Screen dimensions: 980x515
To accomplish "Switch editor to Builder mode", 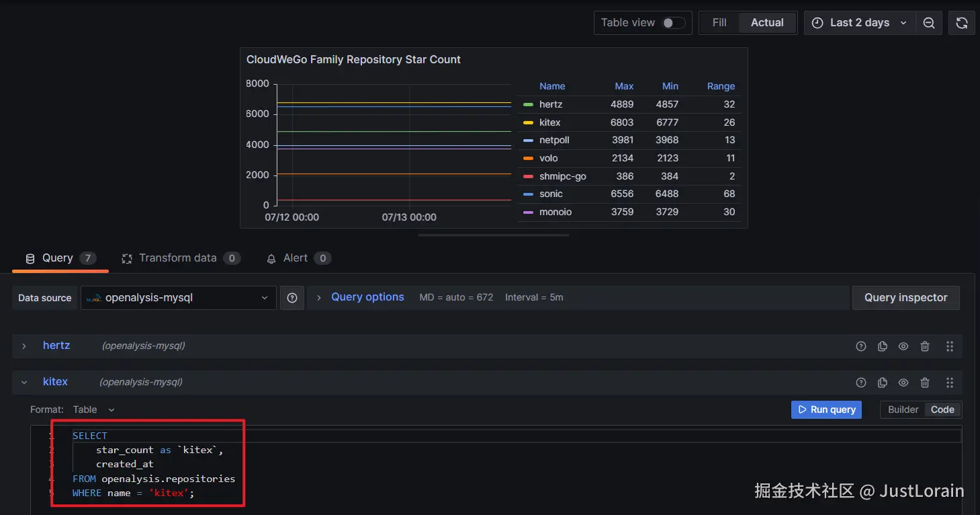I will point(903,409).
